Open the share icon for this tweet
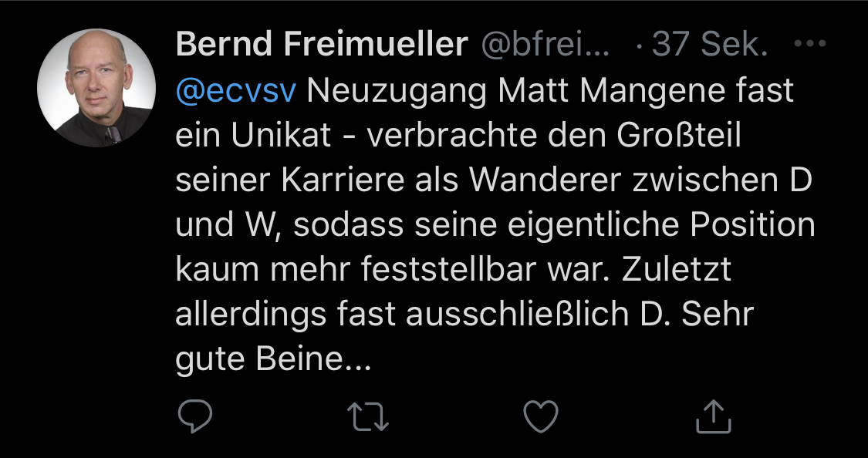The width and height of the screenshot is (868, 458). click(x=713, y=417)
